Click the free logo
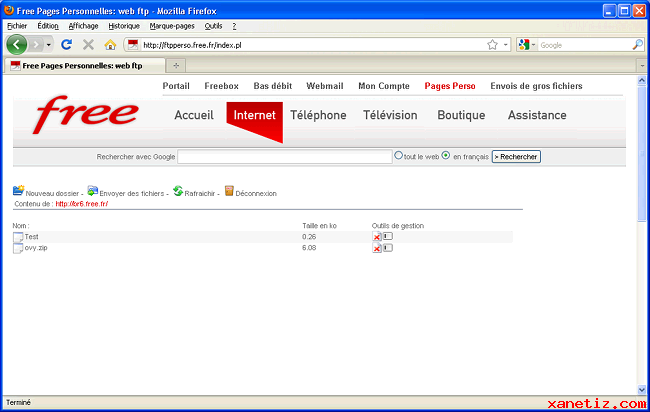The image size is (650, 412). (x=85, y=114)
